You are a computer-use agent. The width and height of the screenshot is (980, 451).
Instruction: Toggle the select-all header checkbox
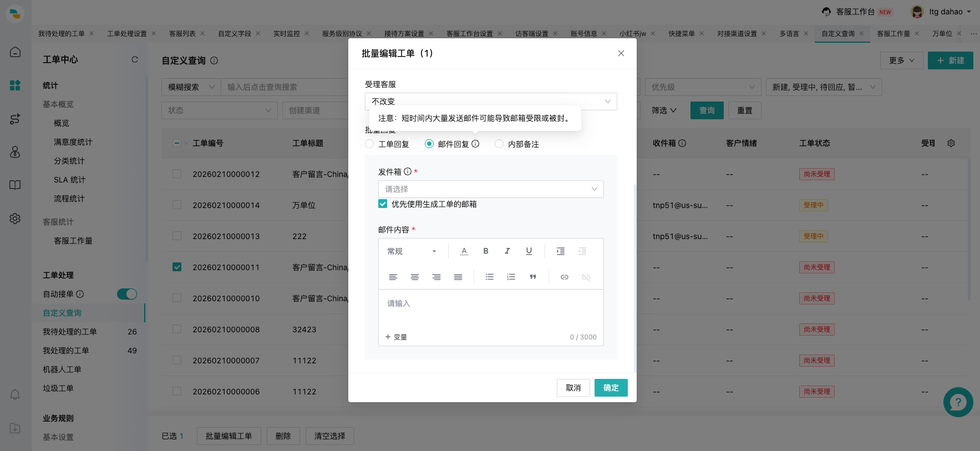coord(177,143)
